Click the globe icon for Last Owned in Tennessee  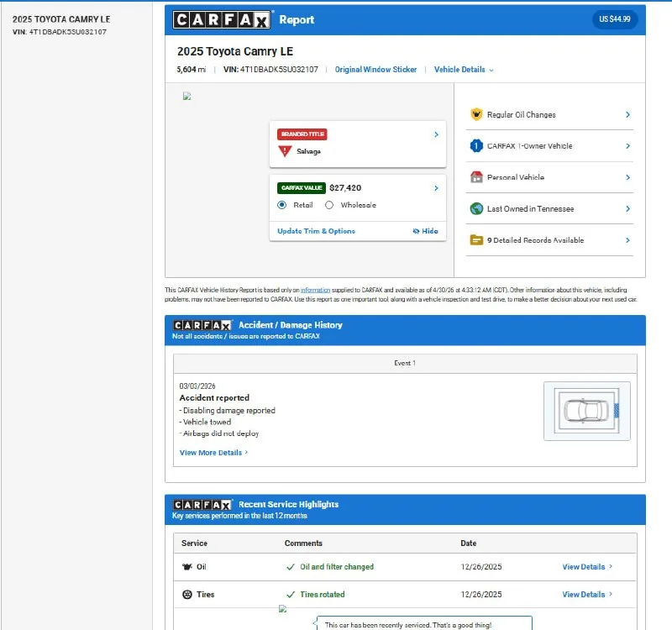[x=476, y=208]
